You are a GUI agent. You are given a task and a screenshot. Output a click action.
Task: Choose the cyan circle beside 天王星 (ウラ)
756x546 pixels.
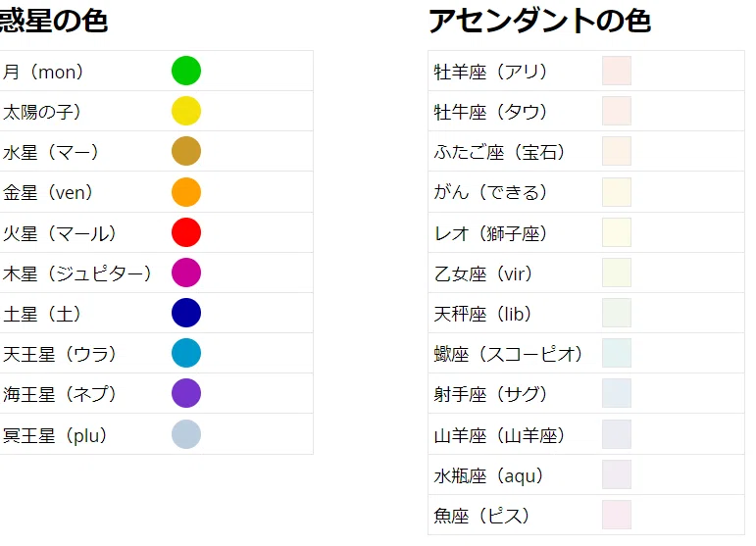point(186,353)
